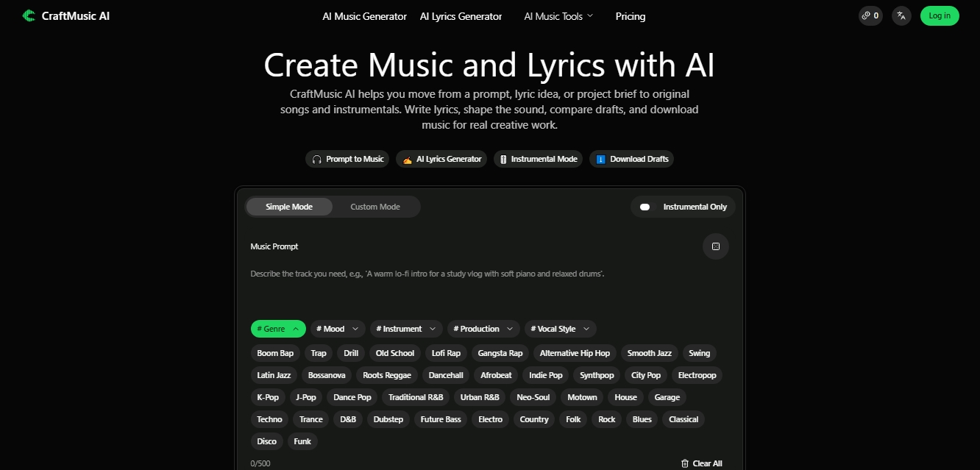Select the Old School genre tag
The width and height of the screenshot is (980, 470).
395,353
